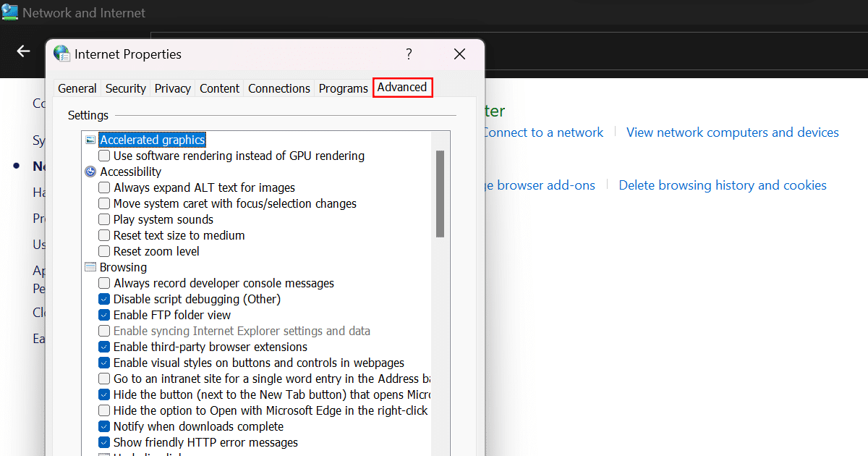Click the settings list vertical scrollbar thumb
868x456 pixels.
[x=440, y=193]
